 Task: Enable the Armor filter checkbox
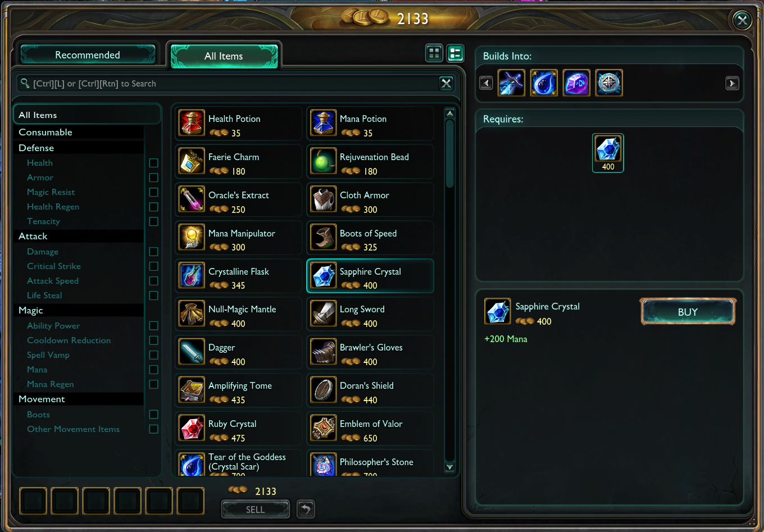pos(154,178)
